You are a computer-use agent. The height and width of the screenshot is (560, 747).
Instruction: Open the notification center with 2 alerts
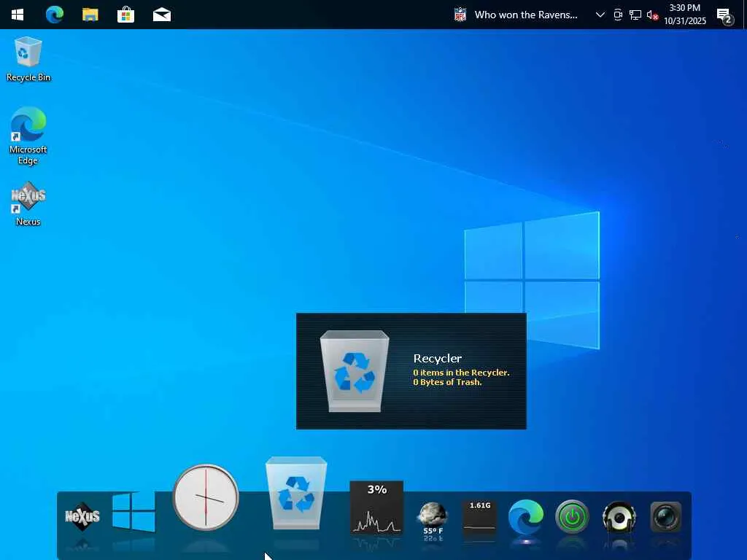(724, 16)
